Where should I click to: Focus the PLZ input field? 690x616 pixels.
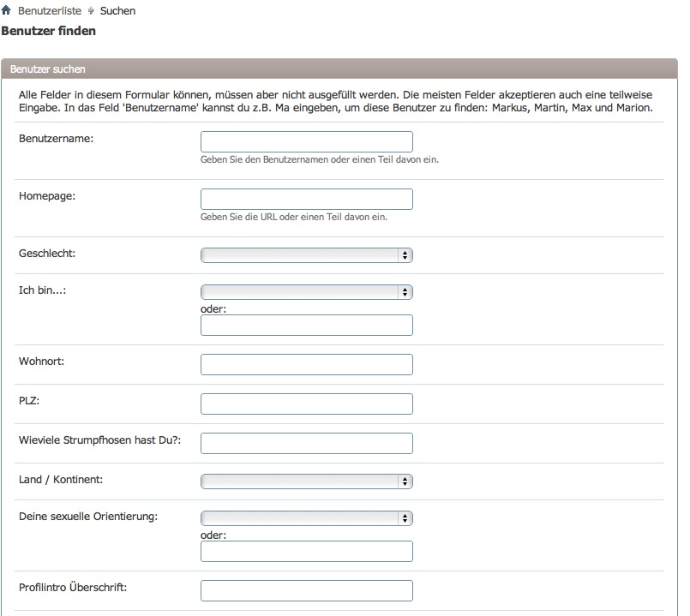pos(307,404)
